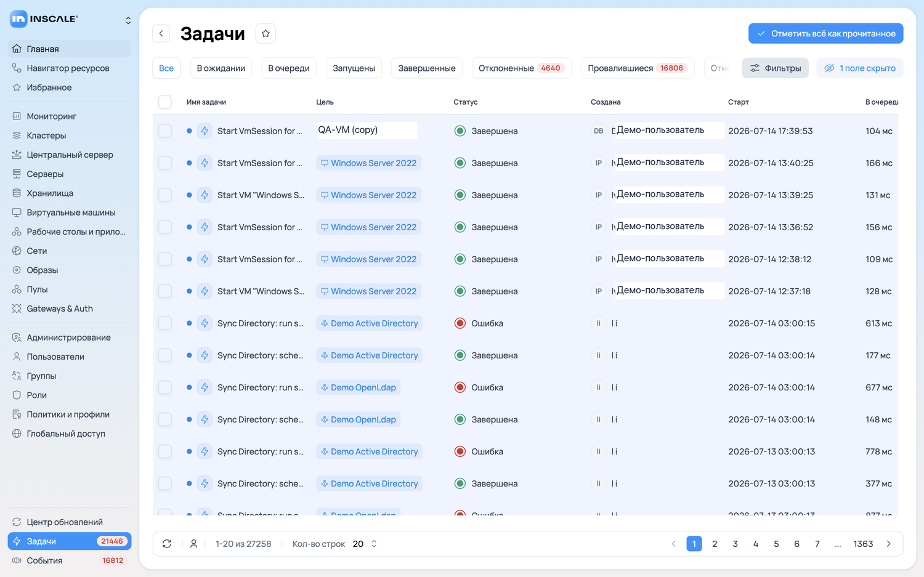Click Отметить всё как прочитанное button
The height and width of the screenshot is (577, 924).
pos(826,33)
